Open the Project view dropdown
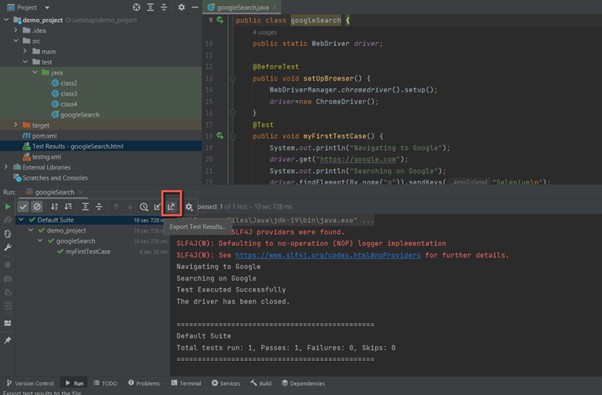Image resolution: width=602 pixels, height=395 pixels. pyautogui.click(x=47, y=7)
